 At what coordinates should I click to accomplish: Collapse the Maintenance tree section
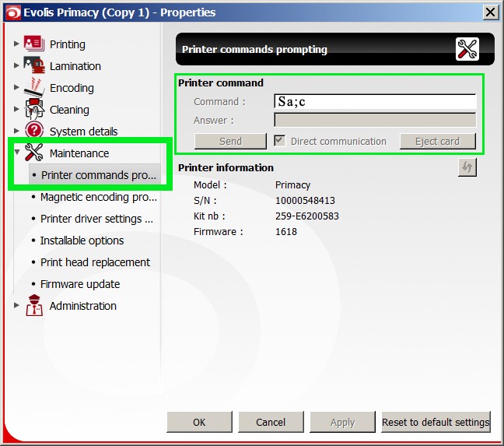click(17, 153)
